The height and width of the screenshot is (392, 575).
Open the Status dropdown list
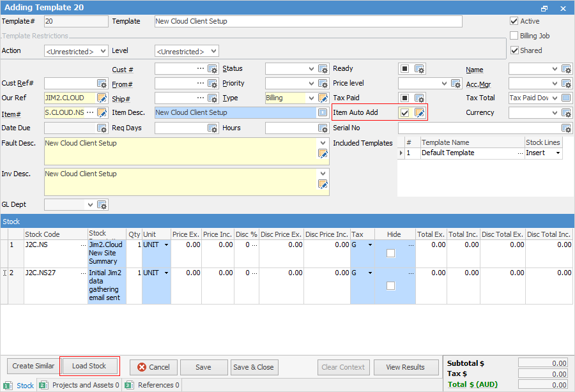[x=311, y=69]
